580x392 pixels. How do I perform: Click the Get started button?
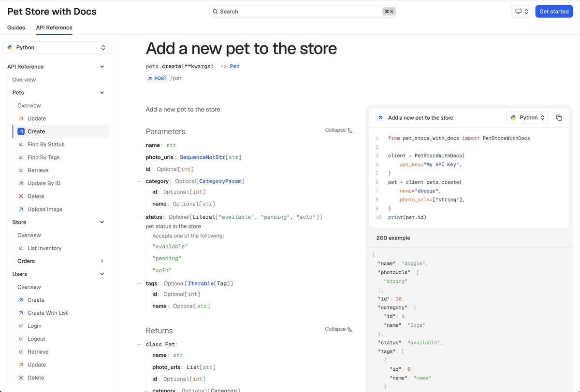tap(554, 11)
